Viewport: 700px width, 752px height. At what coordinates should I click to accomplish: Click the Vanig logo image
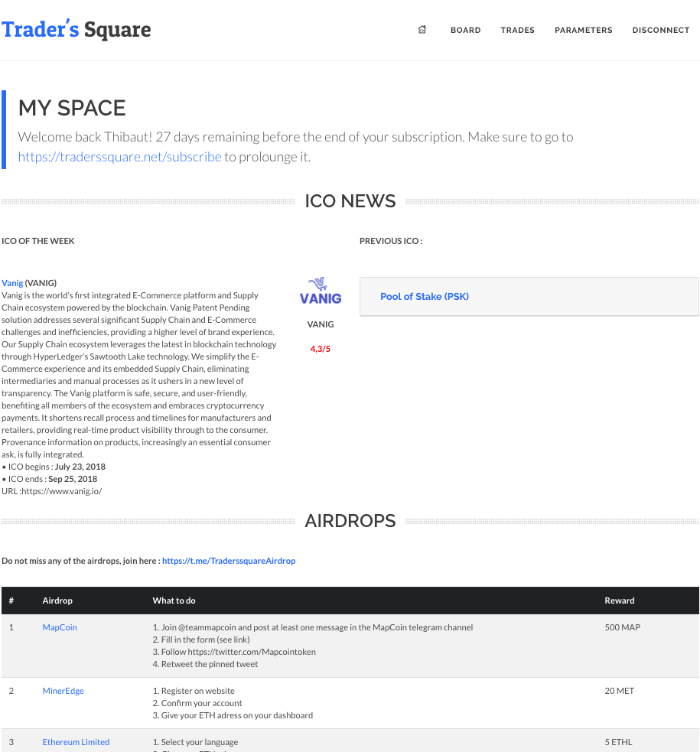(x=321, y=291)
